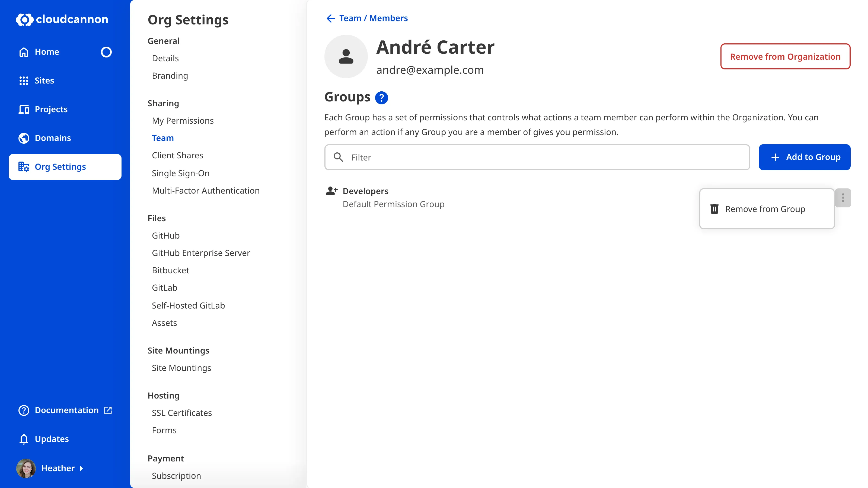Go to Projects in main navigation
Screen dimensions: 868x488
click(65, 109)
